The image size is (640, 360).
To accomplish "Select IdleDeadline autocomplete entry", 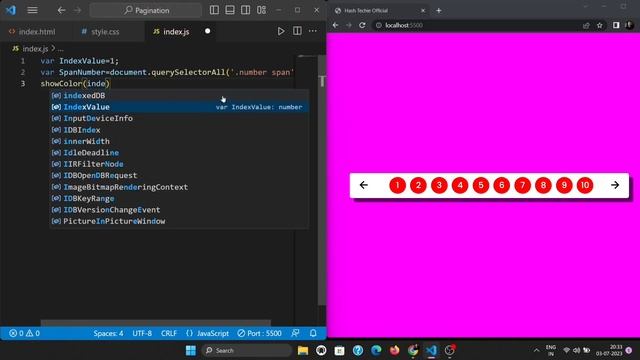I will click(179, 153).
